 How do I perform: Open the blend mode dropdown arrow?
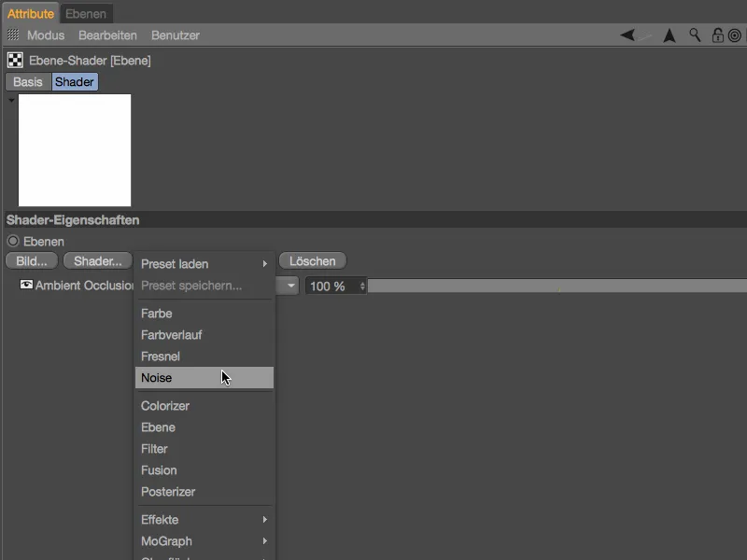[x=290, y=286]
